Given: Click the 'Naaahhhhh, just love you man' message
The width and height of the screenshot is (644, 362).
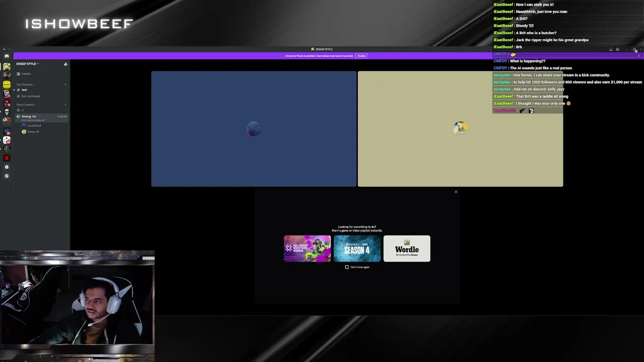Looking at the screenshot, I should coord(541,12).
